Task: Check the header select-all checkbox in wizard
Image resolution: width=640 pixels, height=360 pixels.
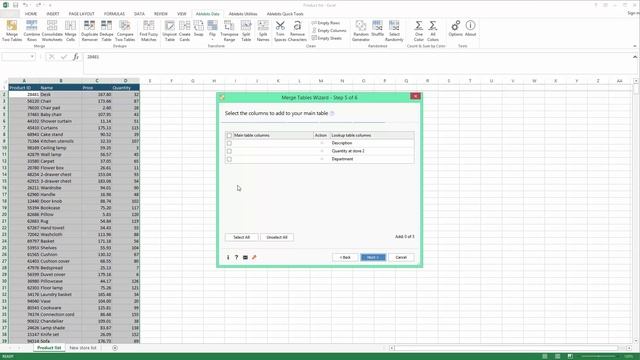Action: point(229,135)
